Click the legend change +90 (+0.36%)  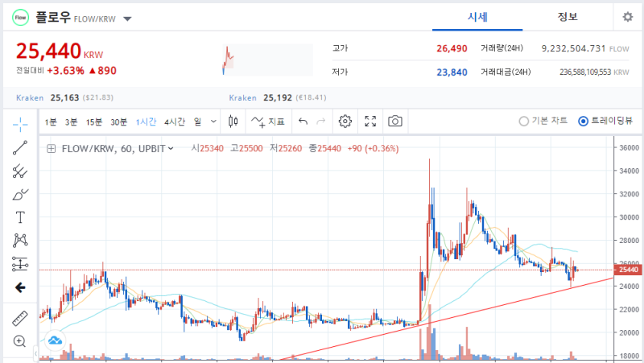[373, 149]
